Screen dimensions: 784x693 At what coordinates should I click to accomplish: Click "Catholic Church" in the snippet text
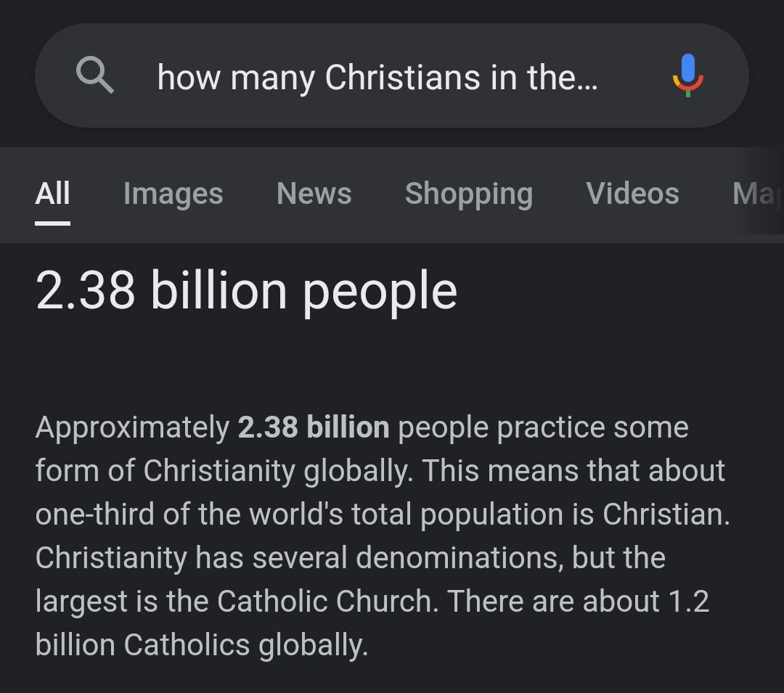pyautogui.click(x=327, y=602)
